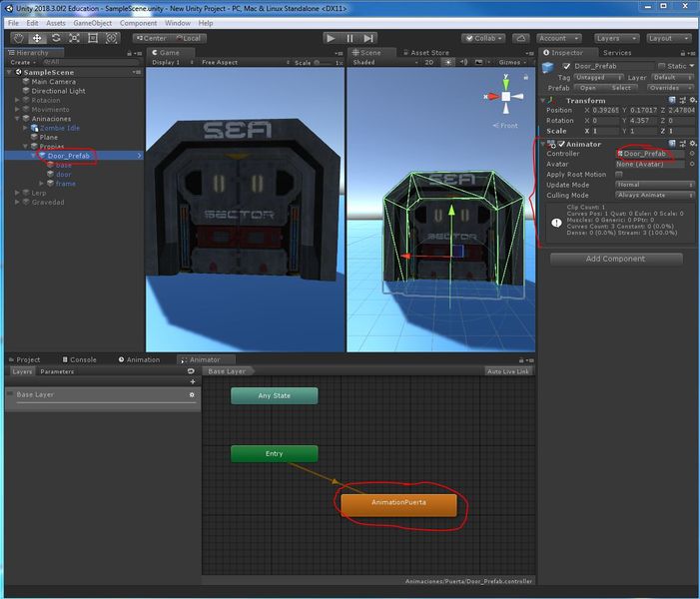Open Transform component gear menu
Screen dimensions: 700x599
point(692,100)
